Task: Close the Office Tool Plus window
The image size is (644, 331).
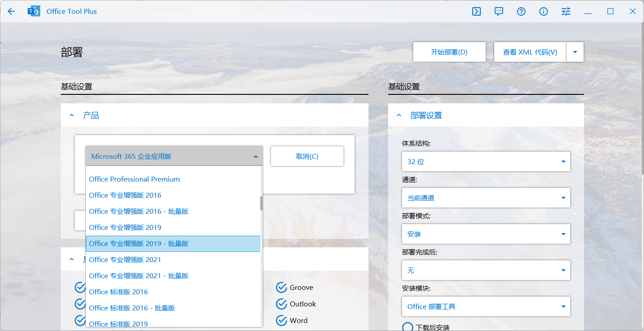Action: 633,12
